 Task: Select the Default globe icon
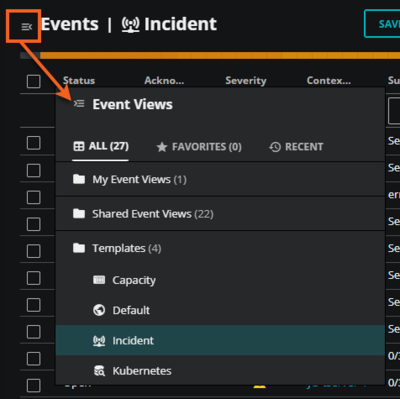point(99,310)
